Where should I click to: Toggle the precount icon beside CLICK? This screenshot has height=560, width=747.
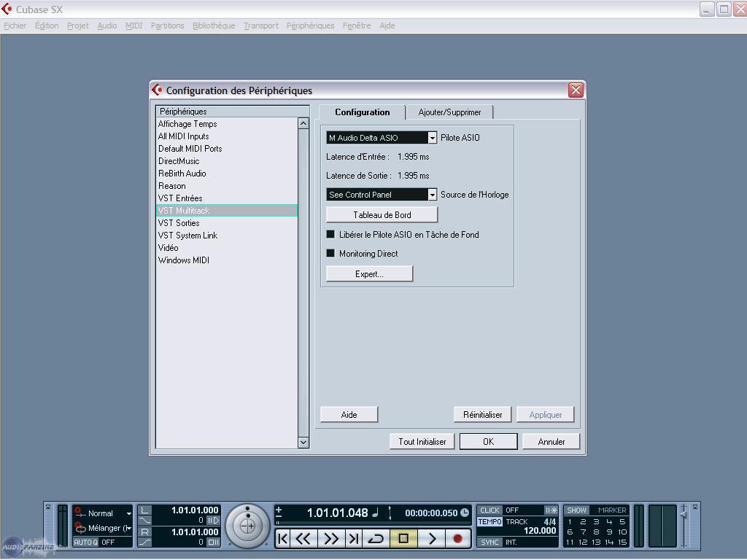pos(551,510)
